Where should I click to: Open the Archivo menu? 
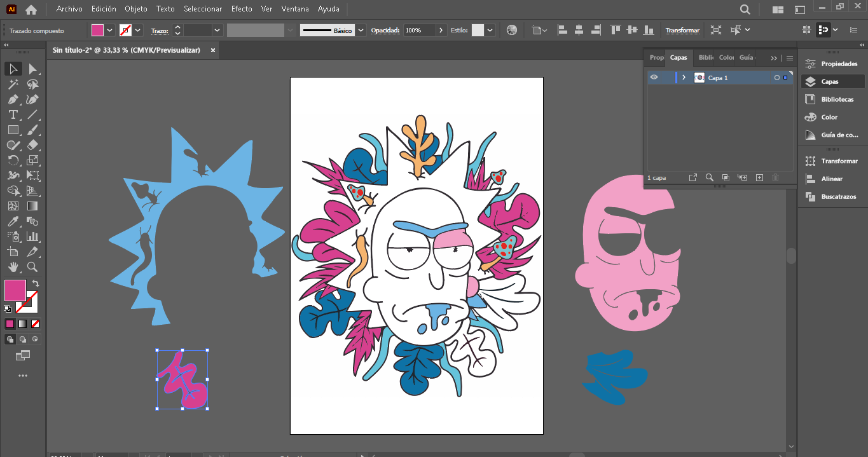(69, 9)
